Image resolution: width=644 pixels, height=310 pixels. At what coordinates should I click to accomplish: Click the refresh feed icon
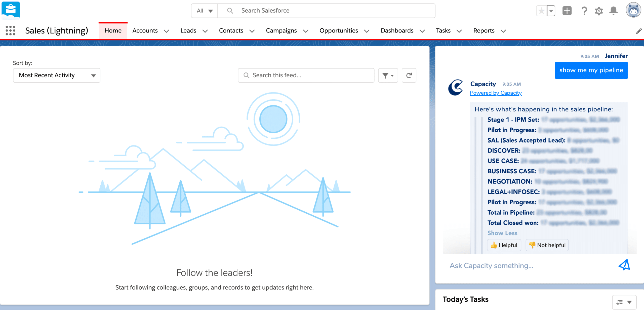tap(409, 75)
